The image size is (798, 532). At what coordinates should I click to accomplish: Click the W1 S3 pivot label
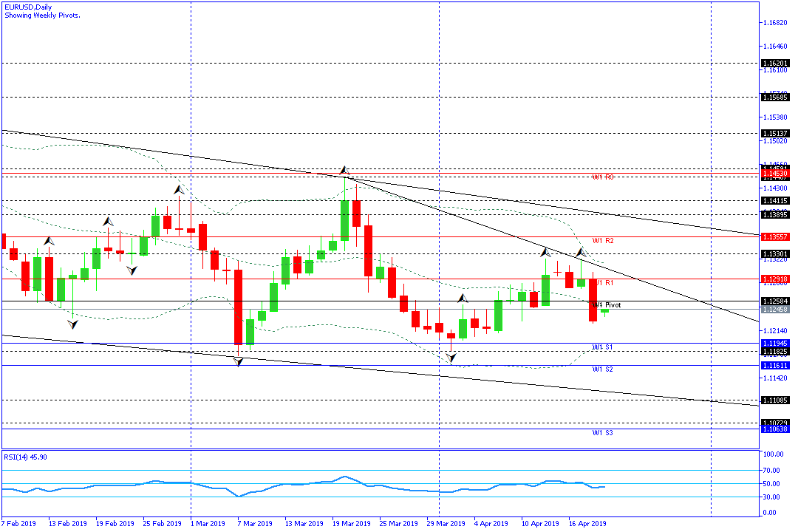point(603,433)
